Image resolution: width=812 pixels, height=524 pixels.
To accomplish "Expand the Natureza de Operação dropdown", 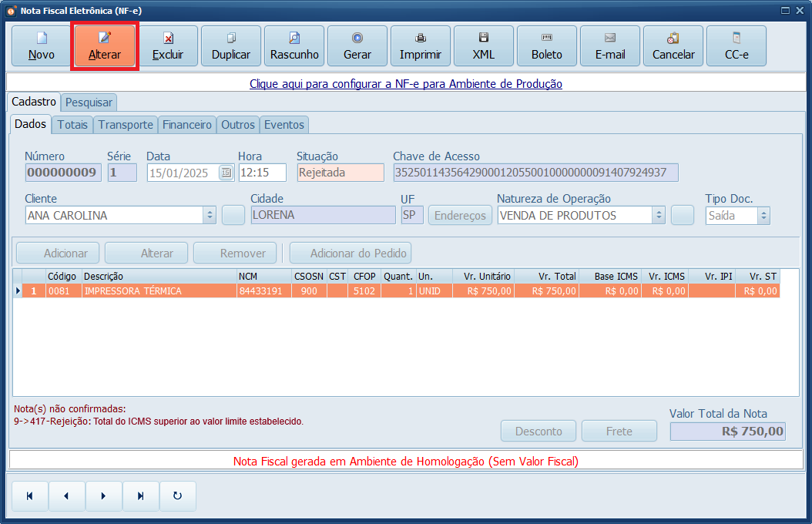I will 659,216.
